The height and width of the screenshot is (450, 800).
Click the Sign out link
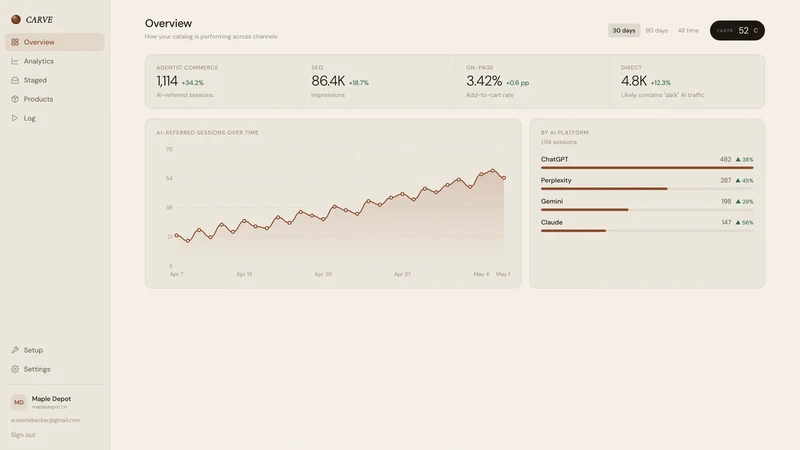point(23,435)
